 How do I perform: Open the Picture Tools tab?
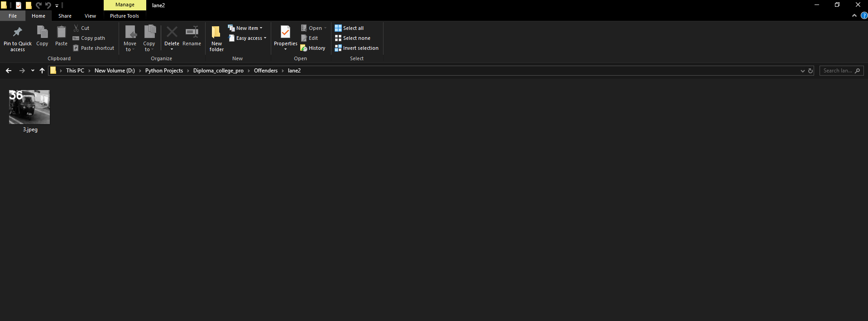click(x=125, y=16)
